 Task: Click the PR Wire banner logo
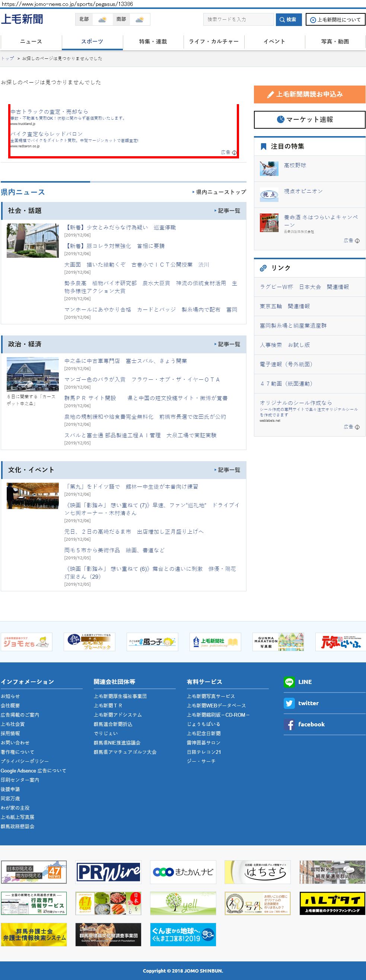tap(108, 871)
